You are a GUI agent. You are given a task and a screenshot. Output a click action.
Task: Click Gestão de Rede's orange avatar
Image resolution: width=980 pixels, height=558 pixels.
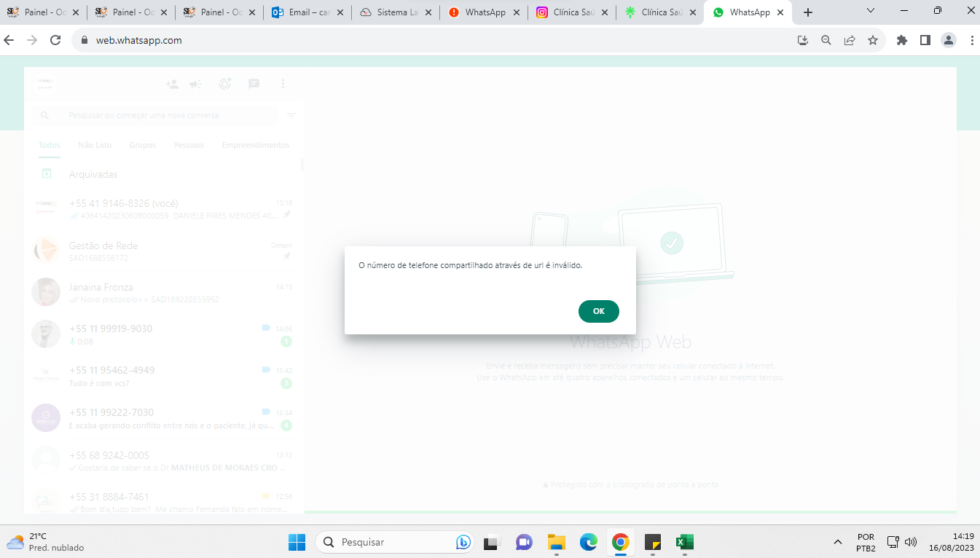pyautogui.click(x=46, y=251)
